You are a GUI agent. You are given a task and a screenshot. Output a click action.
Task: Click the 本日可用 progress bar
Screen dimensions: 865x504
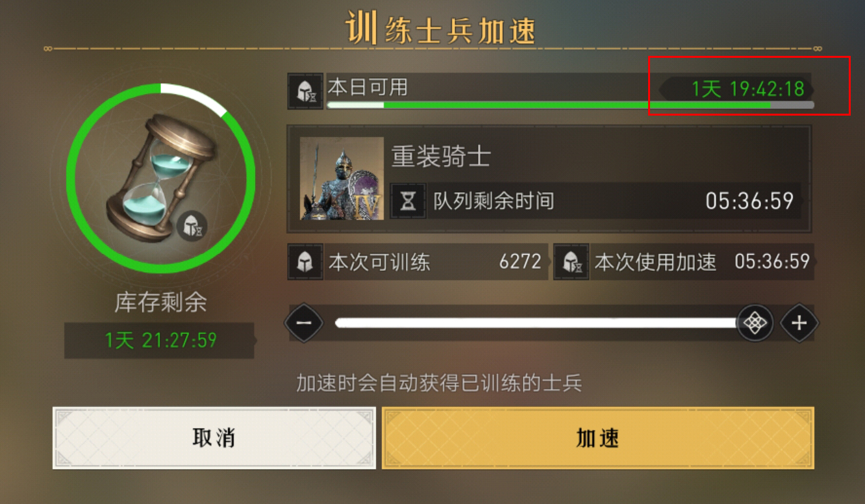(570, 105)
